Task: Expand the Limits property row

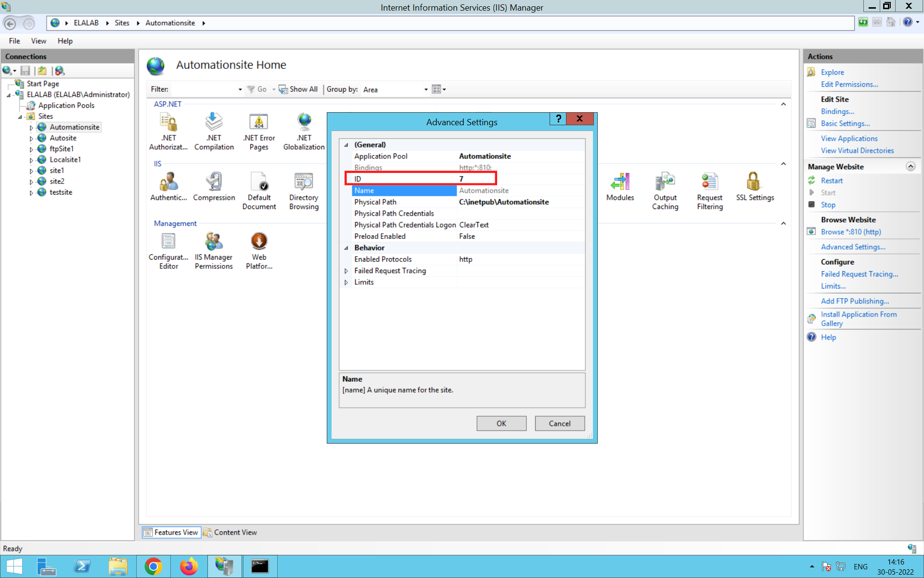Action: 346,282
